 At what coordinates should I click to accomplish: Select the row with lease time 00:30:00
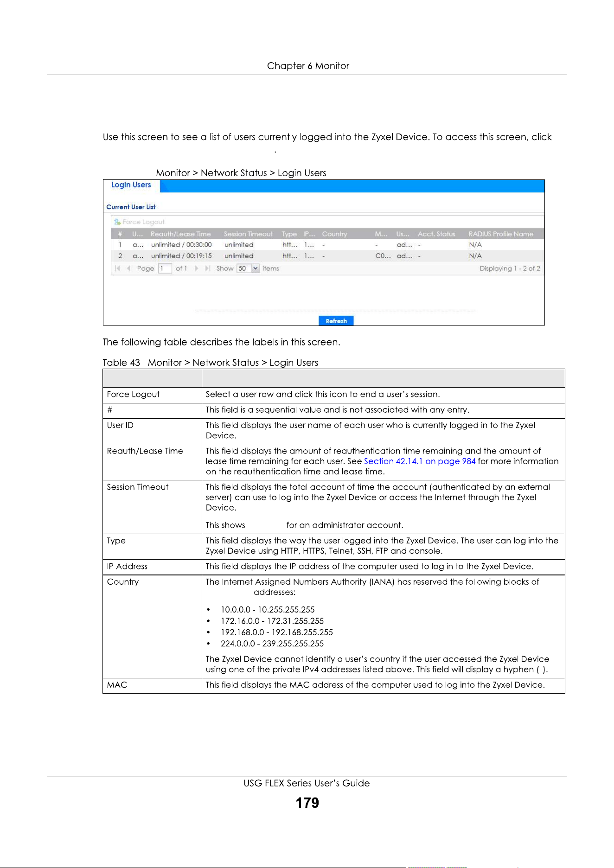327,245
